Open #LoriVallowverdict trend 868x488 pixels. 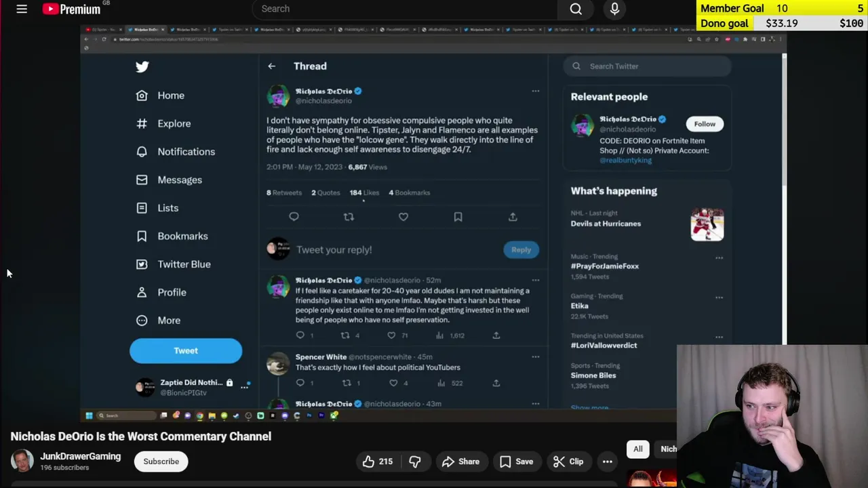tap(604, 346)
